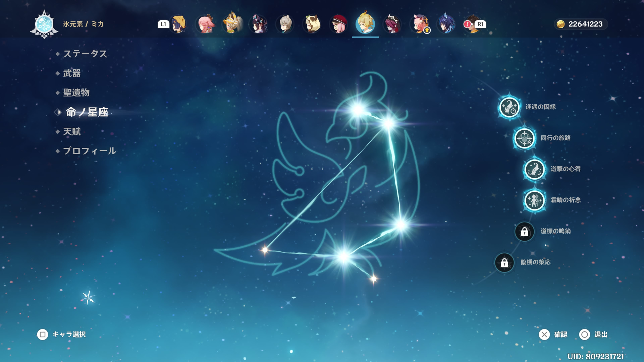Open the プロフィール menu entry
The height and width of the screenshot is (362, 644).
coord(90,151)
